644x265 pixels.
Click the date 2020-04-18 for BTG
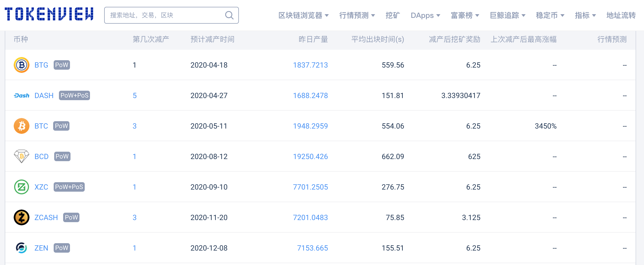[x=209, y=65]
